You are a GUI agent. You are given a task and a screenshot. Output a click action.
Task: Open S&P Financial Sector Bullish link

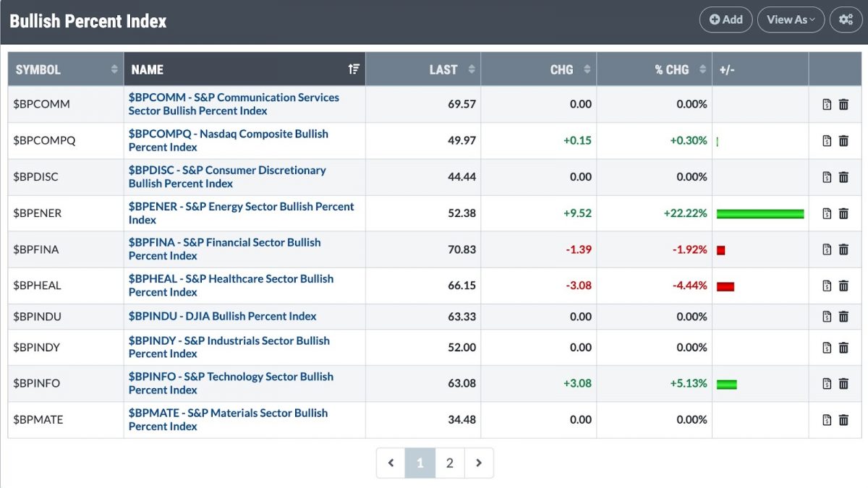(224, 249)
